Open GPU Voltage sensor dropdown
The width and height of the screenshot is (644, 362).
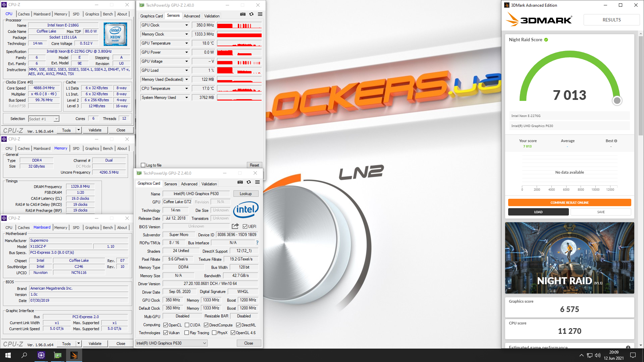(186, 61)
